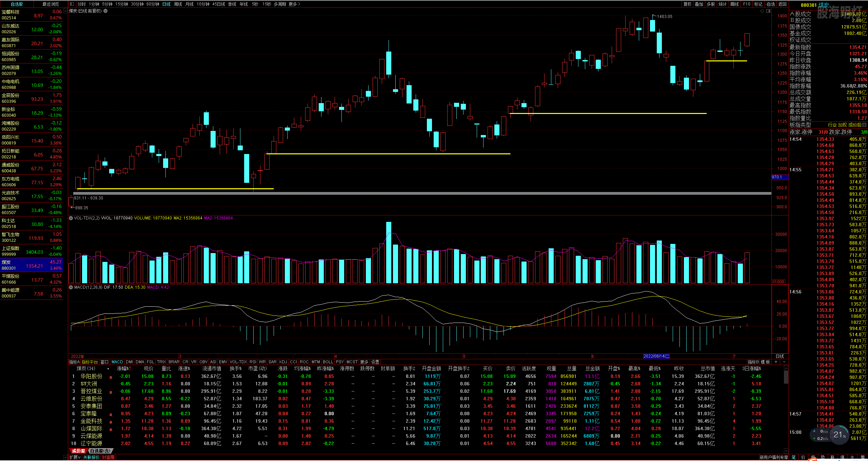Expand 更多 indicators list
Viewport: 868px width, 461px height.
click(x=364, y=362)
